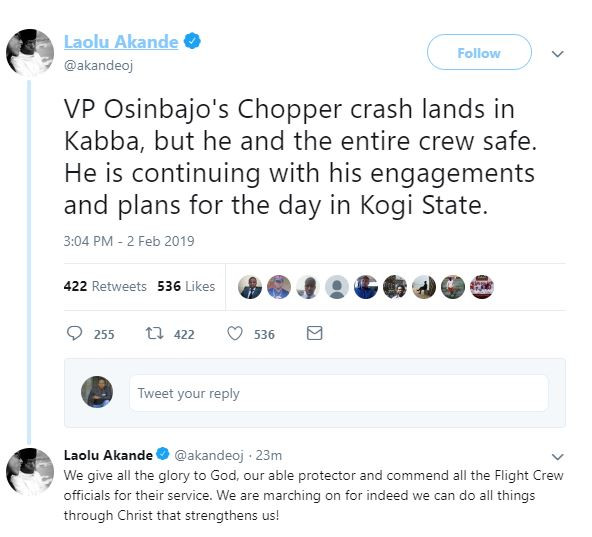Viewport: 592px width, 537px height.
Task: Click the last red liker avatar
Action: (x=482, y=287)
